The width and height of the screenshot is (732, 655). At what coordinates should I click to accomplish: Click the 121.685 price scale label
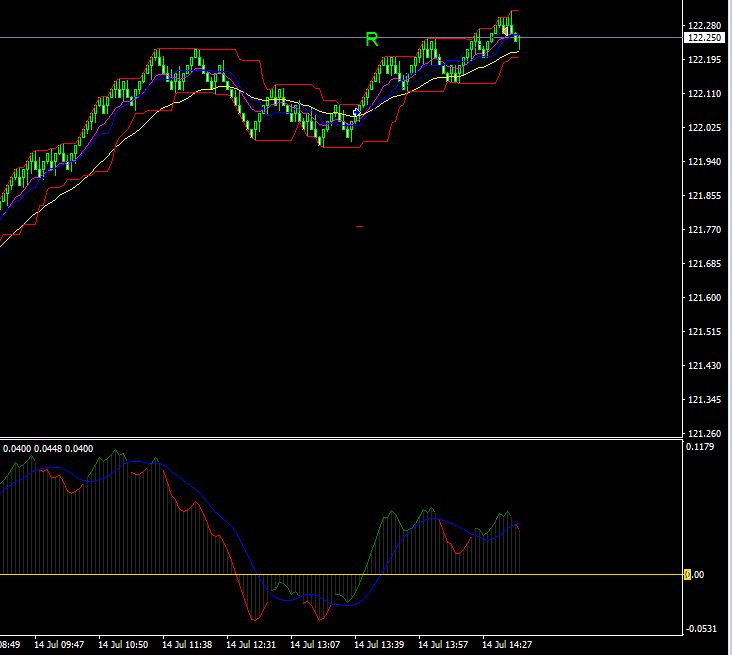(x=704, y=264)
